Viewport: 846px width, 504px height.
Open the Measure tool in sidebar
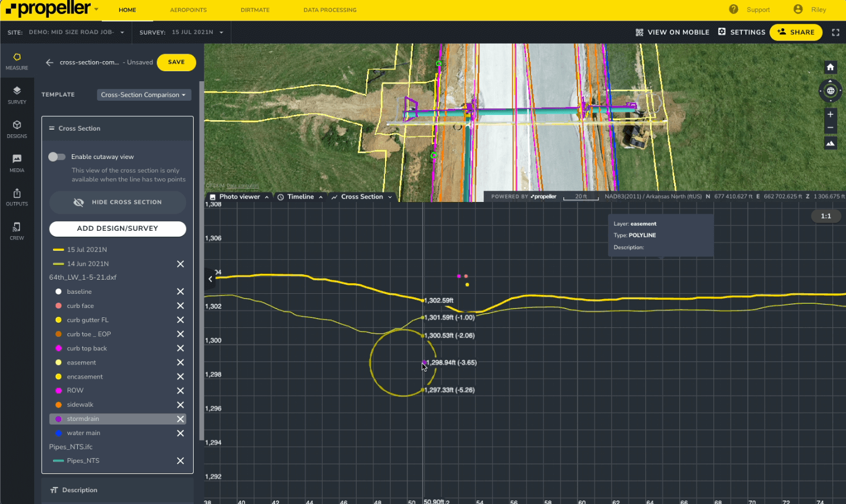16,61
